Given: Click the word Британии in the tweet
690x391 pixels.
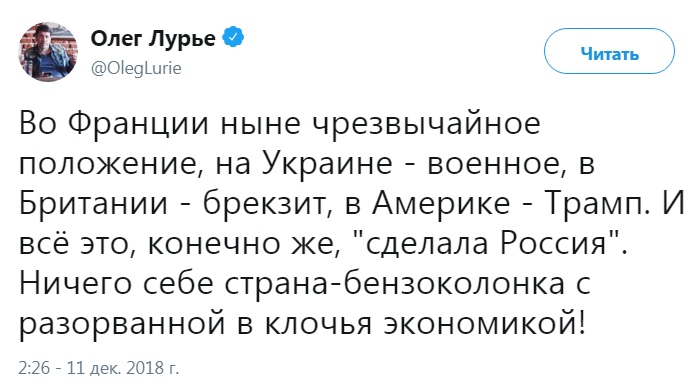Looking at the screenshot, I should pyautogui.click(x=93, y=204).
